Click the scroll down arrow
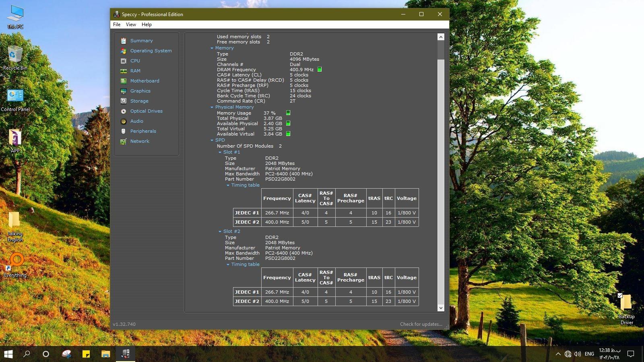This screenshot has height=362, width=644. point(441,308)
